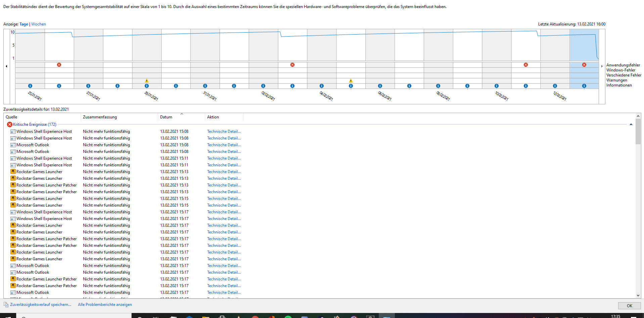Click the information icon above 12.02.2021
Screen dimensions: 644x318
coord(555,86)
